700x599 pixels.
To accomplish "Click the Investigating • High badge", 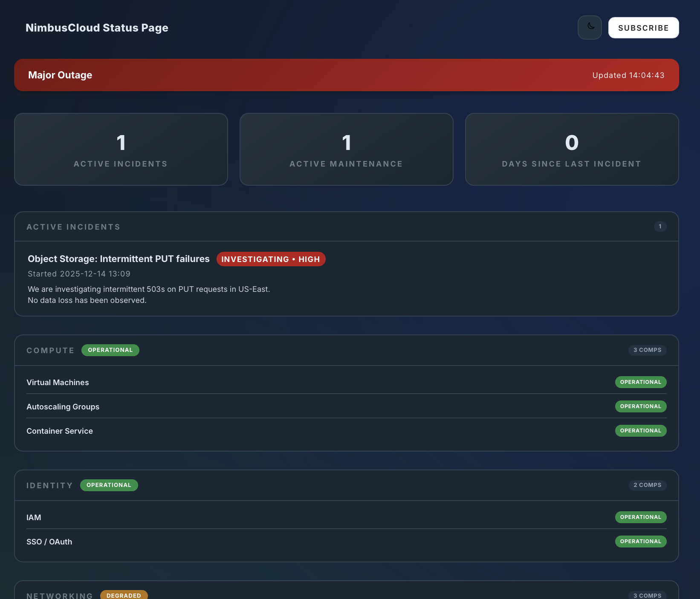I will 271,259.
